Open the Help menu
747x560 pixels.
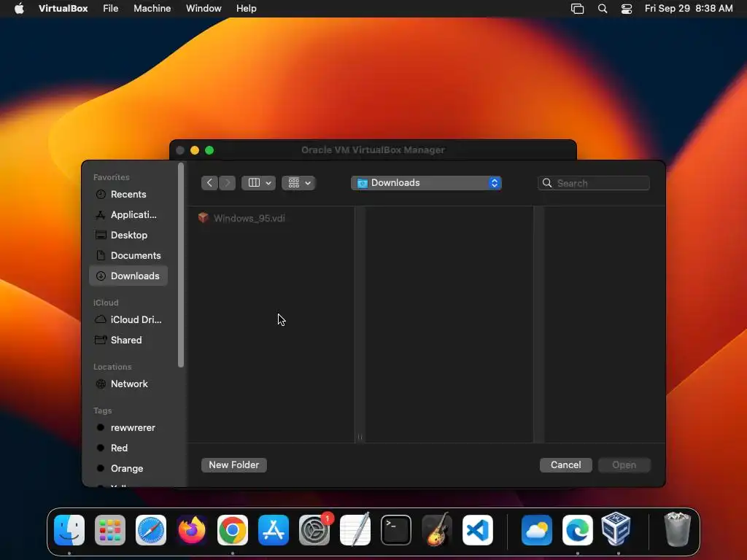click(247, 9)
